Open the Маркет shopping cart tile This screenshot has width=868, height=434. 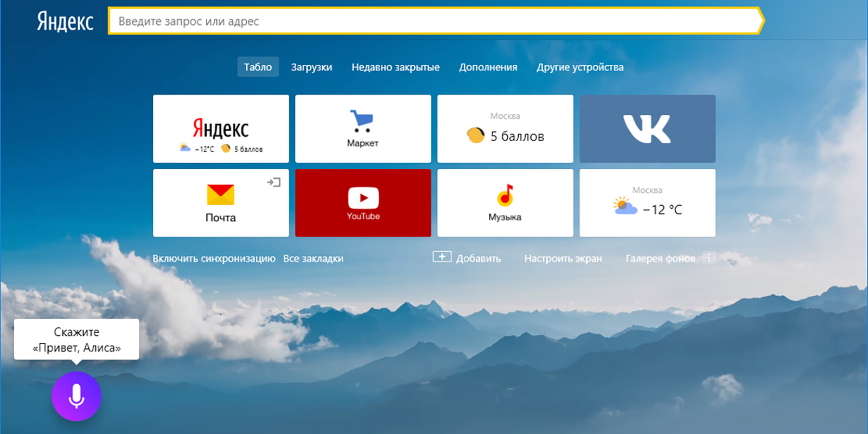[x=363, y=129]
